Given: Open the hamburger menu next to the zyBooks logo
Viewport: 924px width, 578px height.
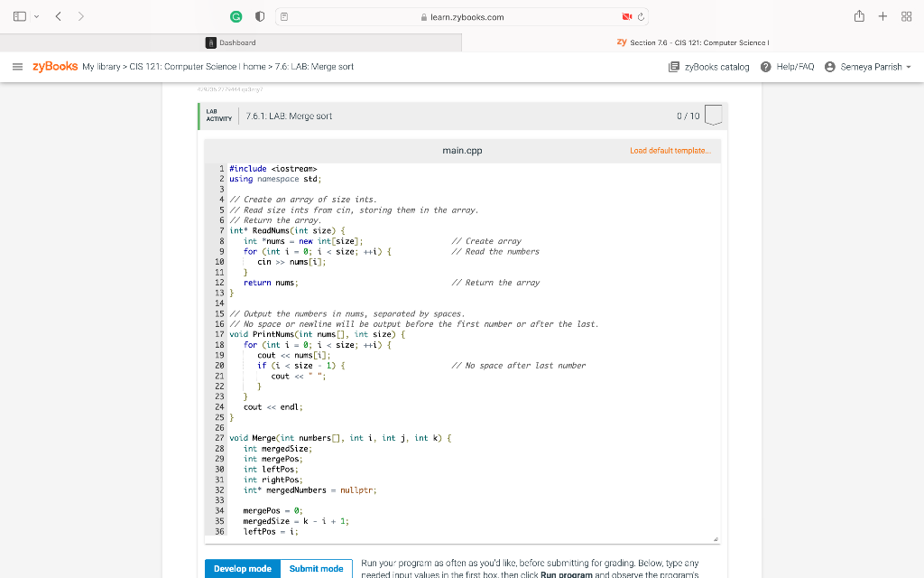Looking at the screenshot, I should (15, 65).
